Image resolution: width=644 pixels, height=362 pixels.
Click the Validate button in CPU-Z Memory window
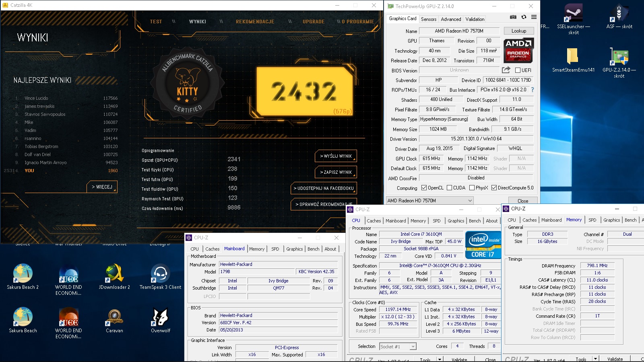615,359
